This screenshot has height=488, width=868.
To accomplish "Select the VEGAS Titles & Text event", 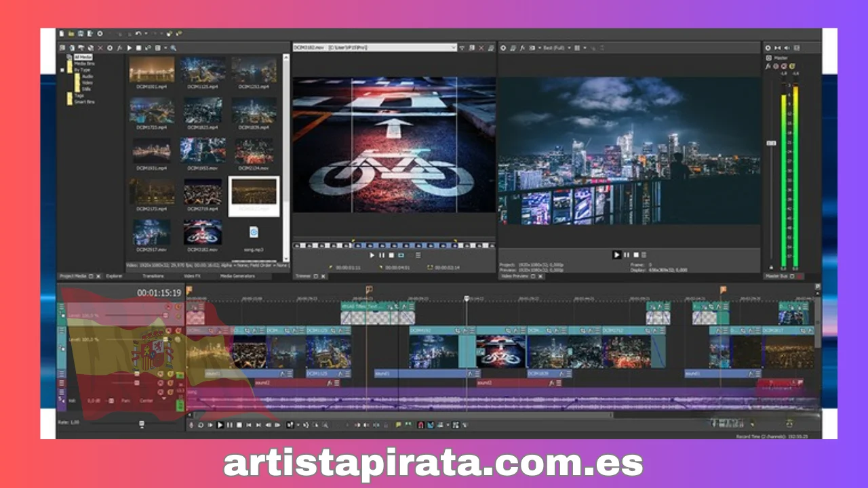I will (378, 312).
